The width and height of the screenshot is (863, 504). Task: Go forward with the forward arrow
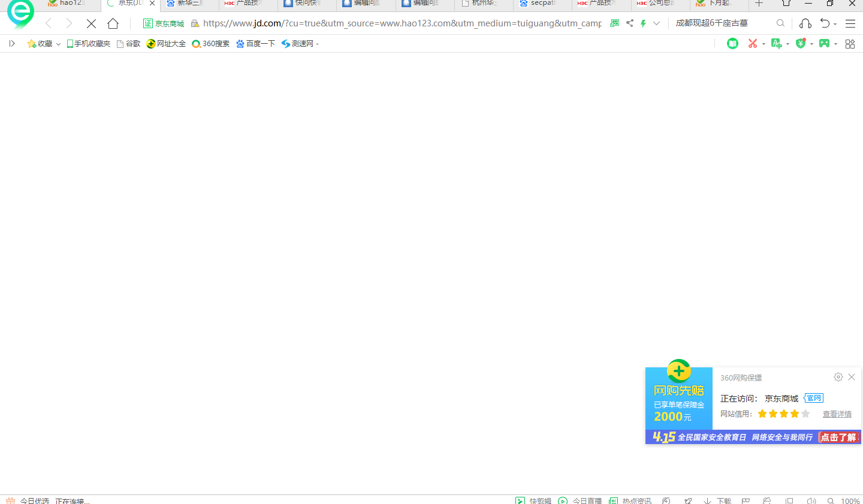coord(69,23)
